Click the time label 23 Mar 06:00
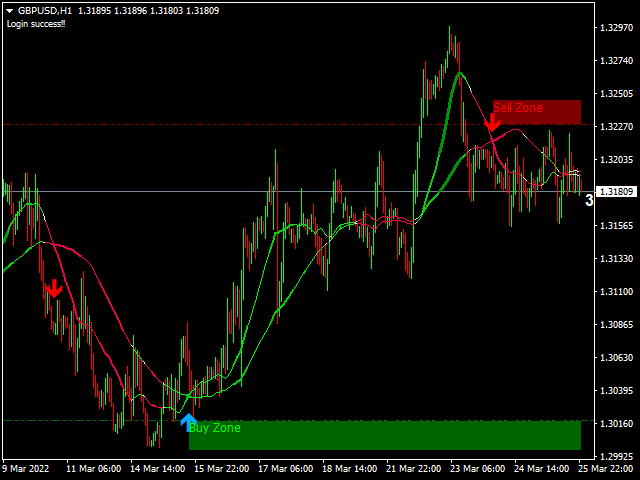The height and width of the screenshot is (480, 640). (478, 469)
